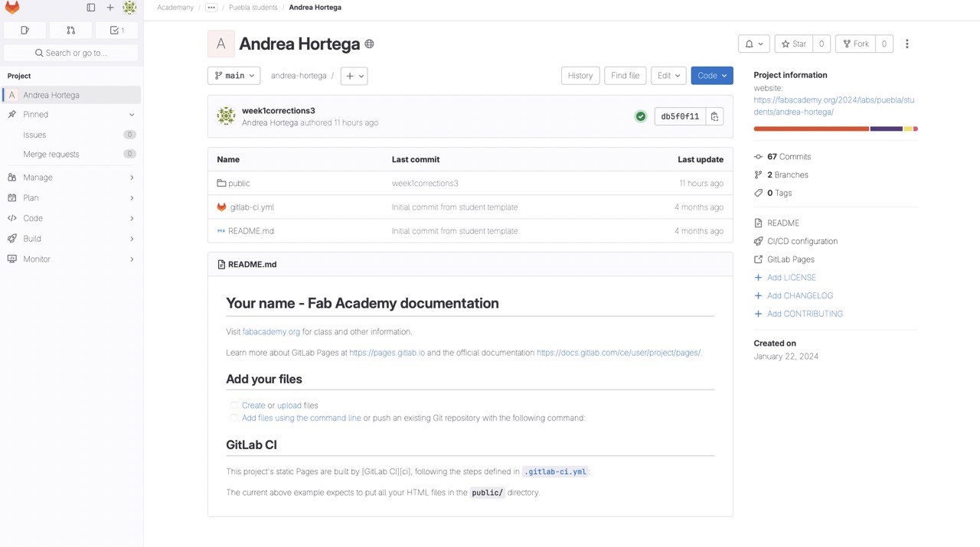The width and height of the screenshot is (980, 547).
Task: Toggle the Add files using command line checkbox
Action: coord(234,418)
